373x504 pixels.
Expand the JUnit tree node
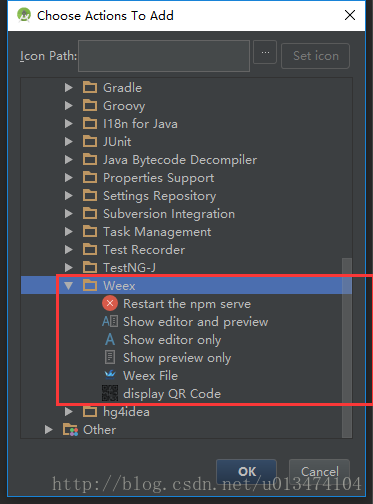(69, 142)
